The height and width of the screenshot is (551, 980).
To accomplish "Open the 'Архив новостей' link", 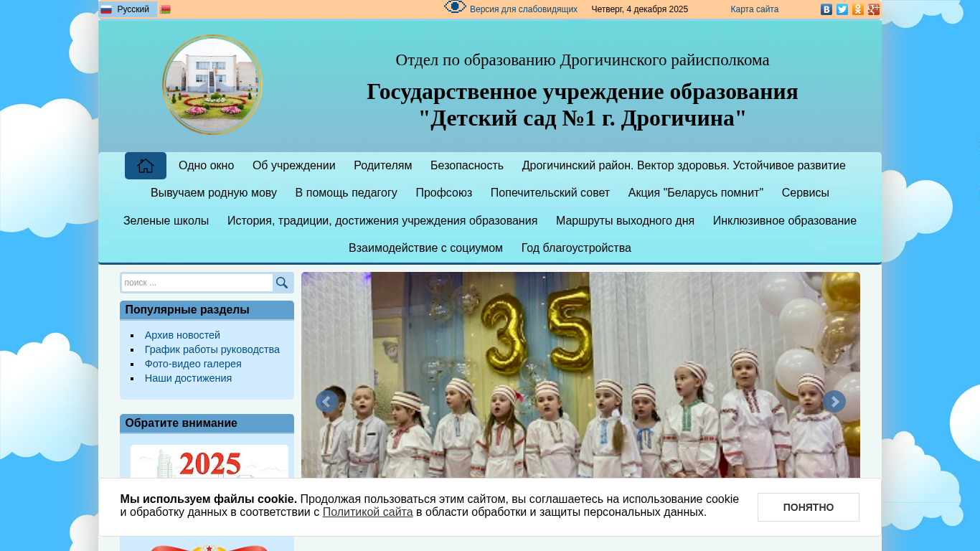I will (183, 335).
